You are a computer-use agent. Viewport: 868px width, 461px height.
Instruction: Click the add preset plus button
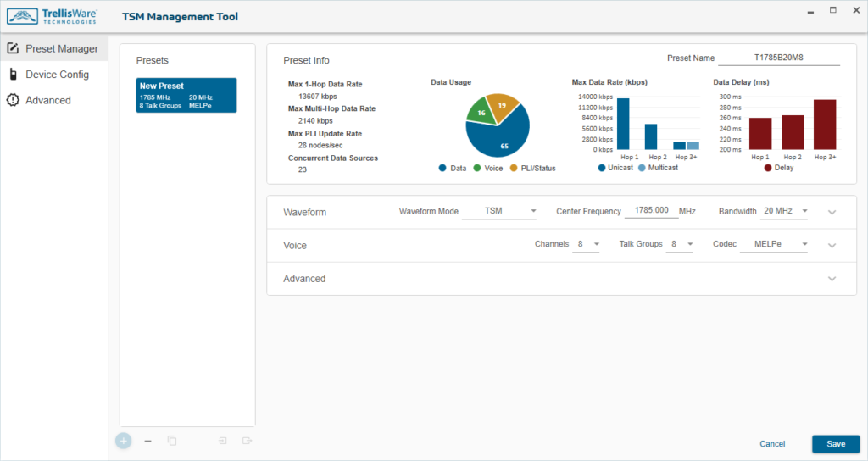(x=124, y=441)
